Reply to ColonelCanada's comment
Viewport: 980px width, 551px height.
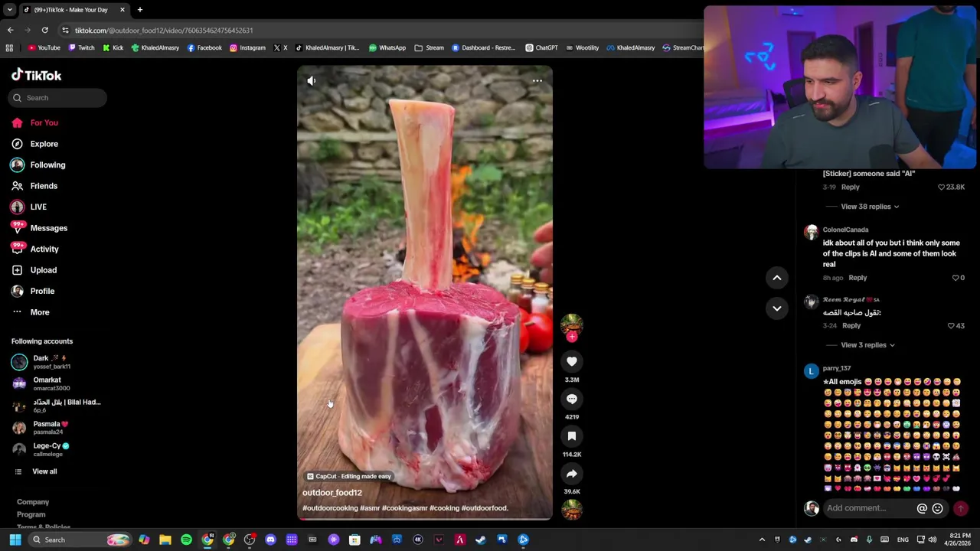tap(857, 278)
